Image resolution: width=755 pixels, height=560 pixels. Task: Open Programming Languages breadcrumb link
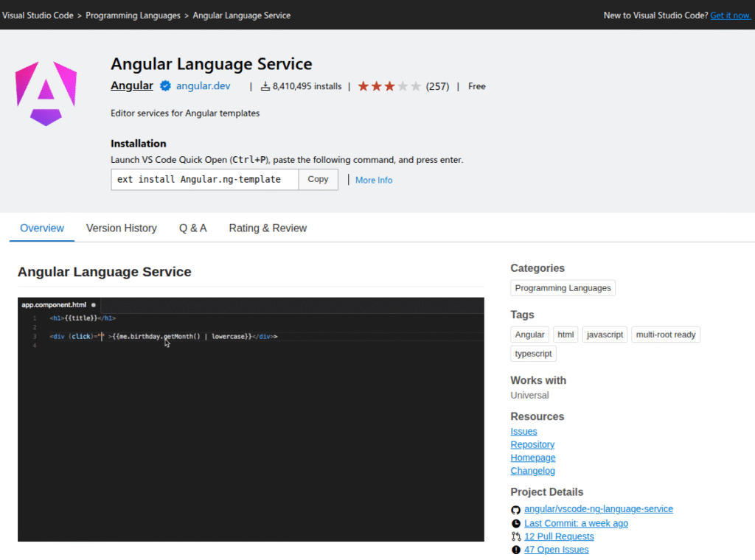[x=133, y=15]
